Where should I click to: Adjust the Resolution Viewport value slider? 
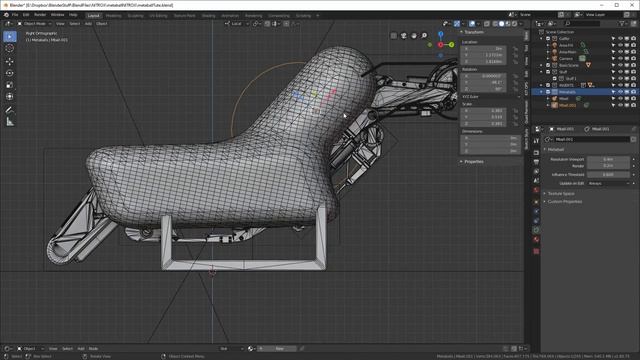(x=609, y=159)
